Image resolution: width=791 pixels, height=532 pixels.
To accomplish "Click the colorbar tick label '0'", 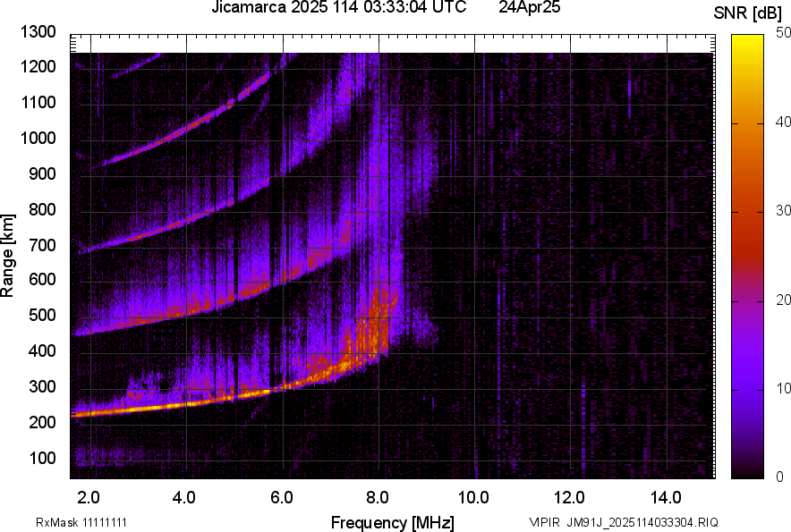I will click(x=780, y=477).
